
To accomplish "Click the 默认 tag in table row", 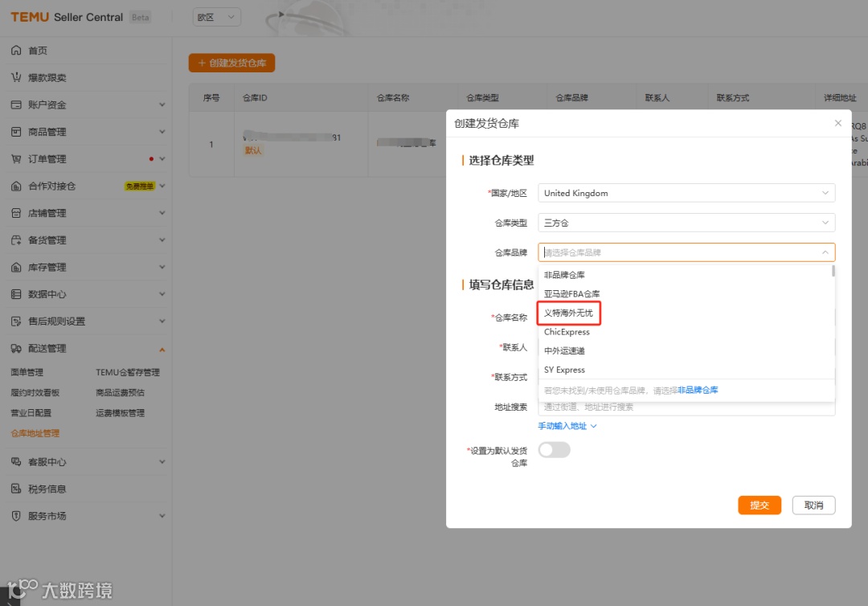I will [x=253, y=150].
